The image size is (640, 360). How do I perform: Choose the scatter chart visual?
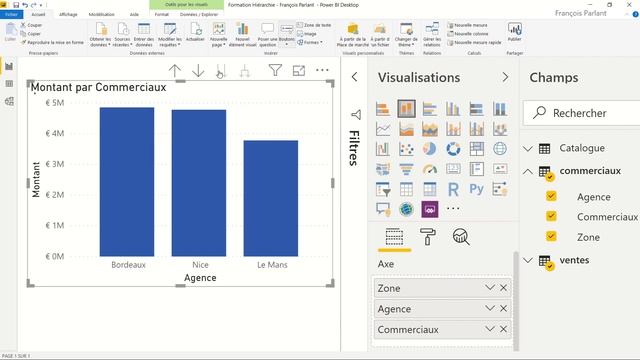[406, 149]
